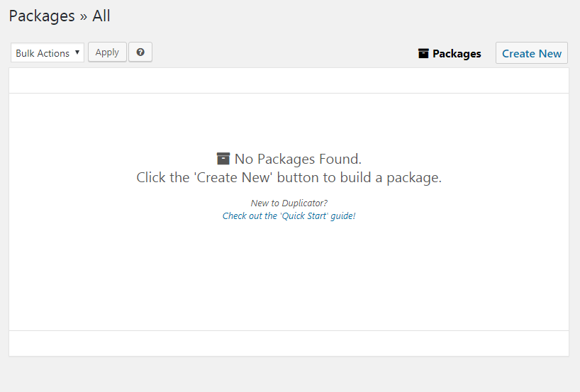Select the bold Packages toolbar label

click(x=457, y=54)
